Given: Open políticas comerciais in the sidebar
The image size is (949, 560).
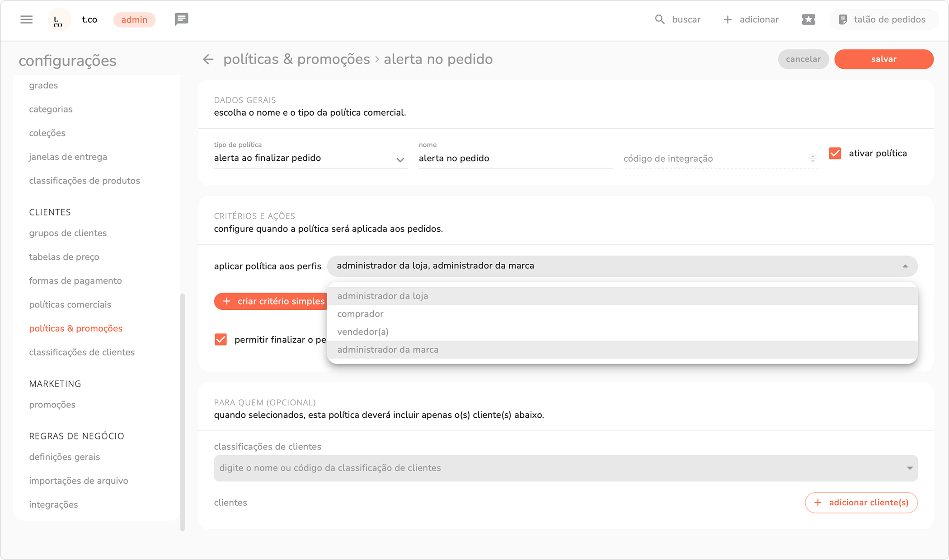Looking at the screenshot, I should [x=70, y=304].
